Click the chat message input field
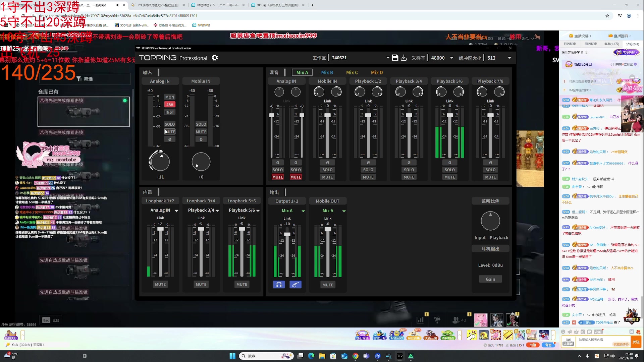The image size is (644, 362). (x=602, y=342)
